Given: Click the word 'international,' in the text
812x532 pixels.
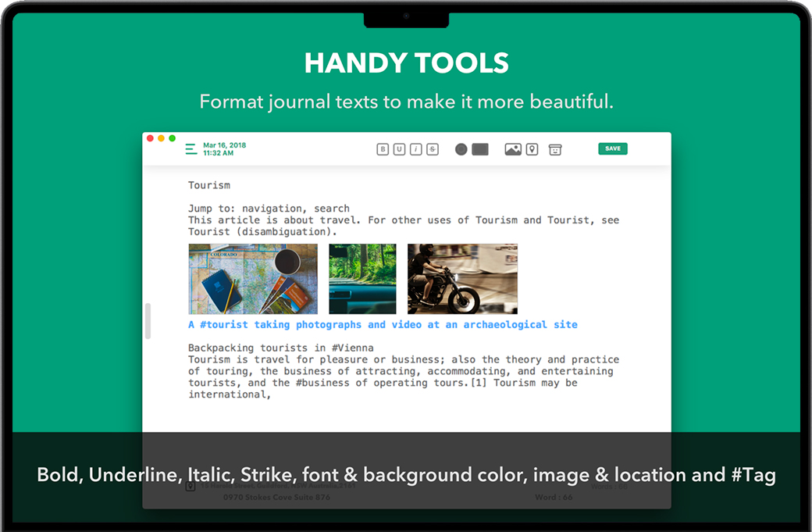Looking at the screenshot, I should tap(230, 395).
